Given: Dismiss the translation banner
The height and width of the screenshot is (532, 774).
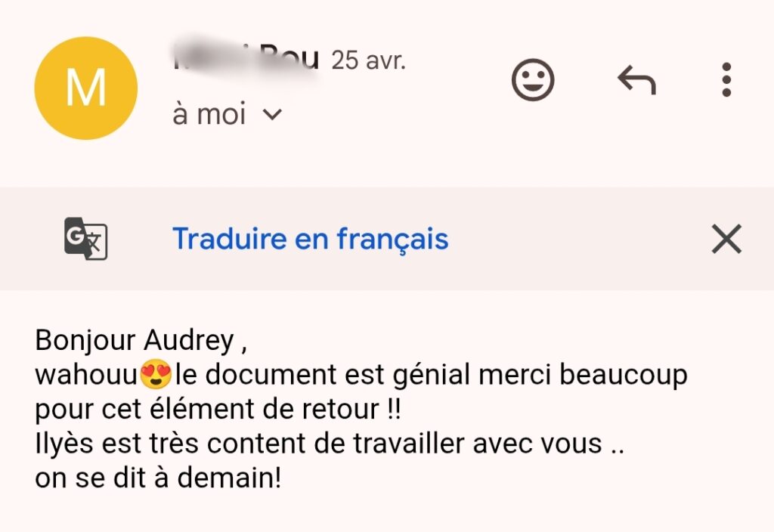Looking at the screenshot, I should 726,240.
